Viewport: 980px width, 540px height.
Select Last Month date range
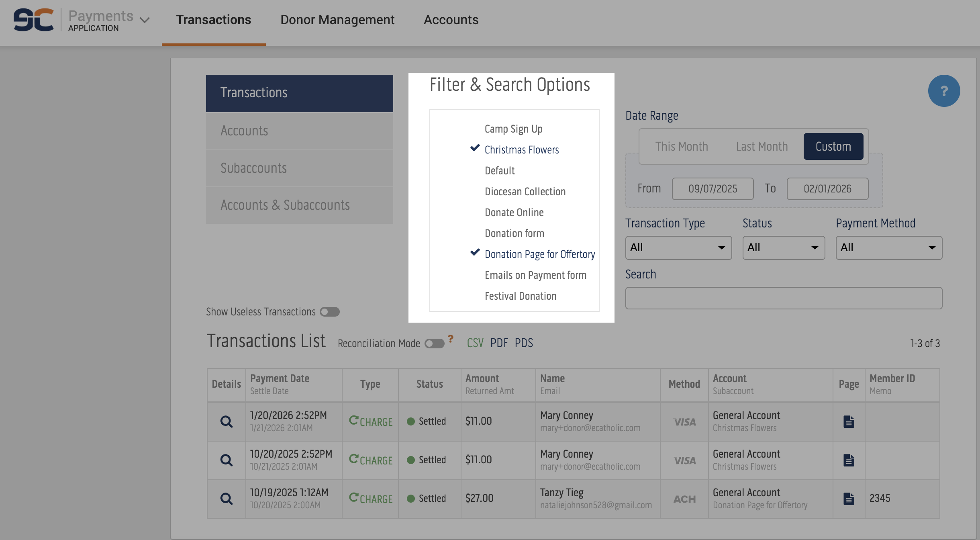click(762, 146)
